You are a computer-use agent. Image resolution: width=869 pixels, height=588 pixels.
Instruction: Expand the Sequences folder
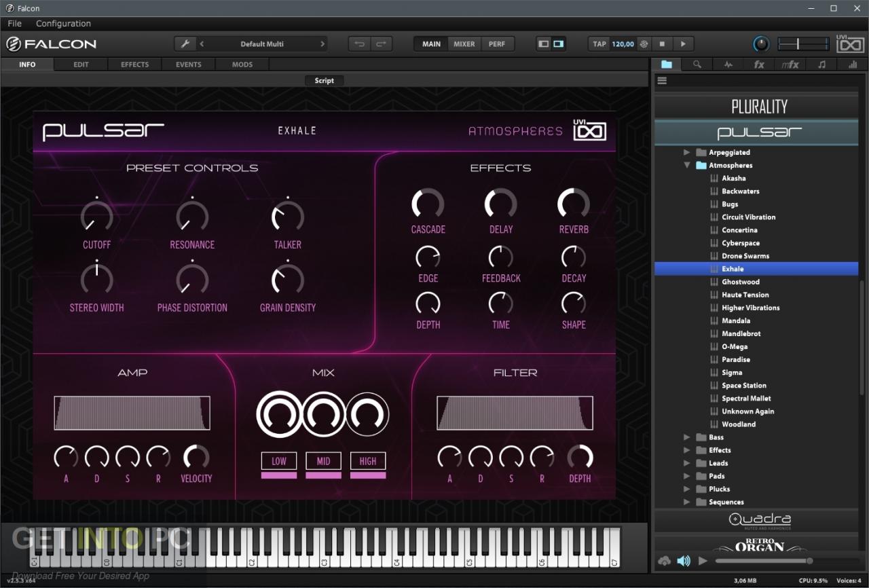point(687,502)
